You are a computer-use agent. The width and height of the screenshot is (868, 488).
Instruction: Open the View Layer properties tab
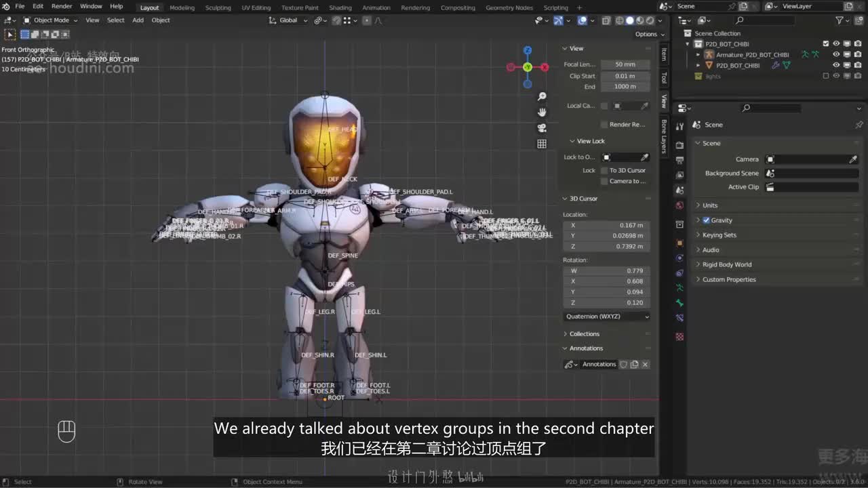point(679,175)
